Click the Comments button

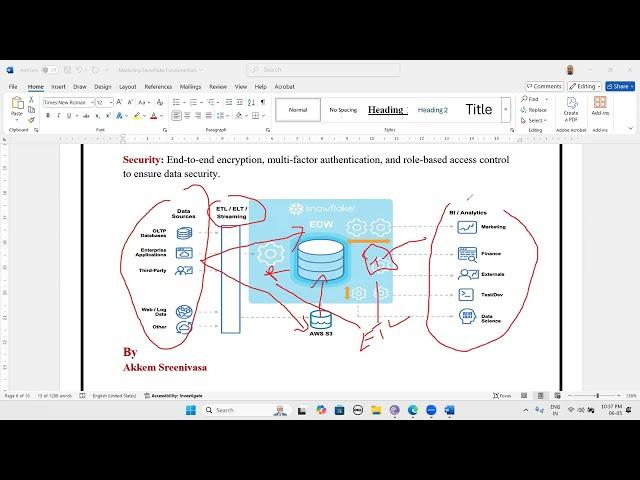[x=544, y=86]
